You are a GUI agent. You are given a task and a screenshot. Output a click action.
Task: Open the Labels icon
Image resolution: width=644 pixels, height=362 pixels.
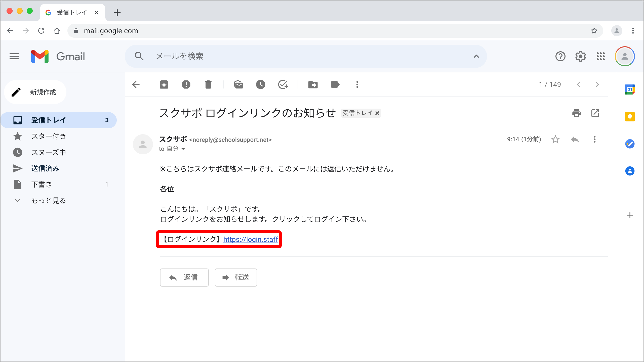[x=335, y=84]
